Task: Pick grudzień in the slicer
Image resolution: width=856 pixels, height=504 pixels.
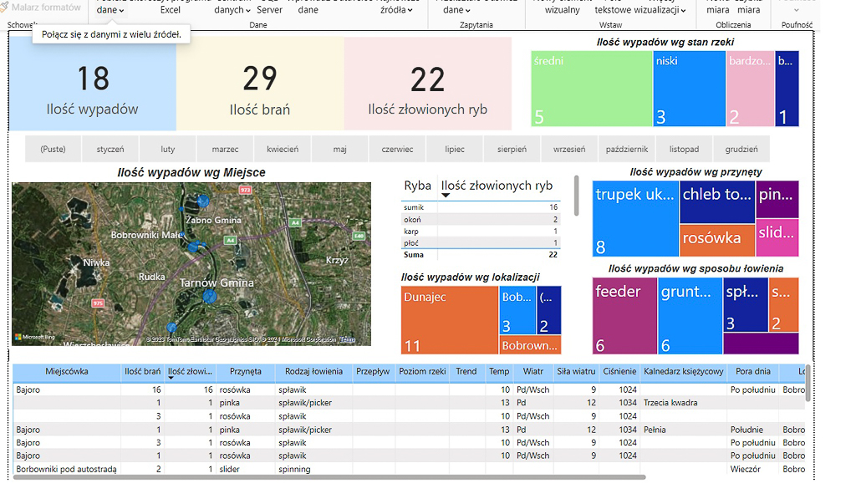Action: click(x=741, y=149)
